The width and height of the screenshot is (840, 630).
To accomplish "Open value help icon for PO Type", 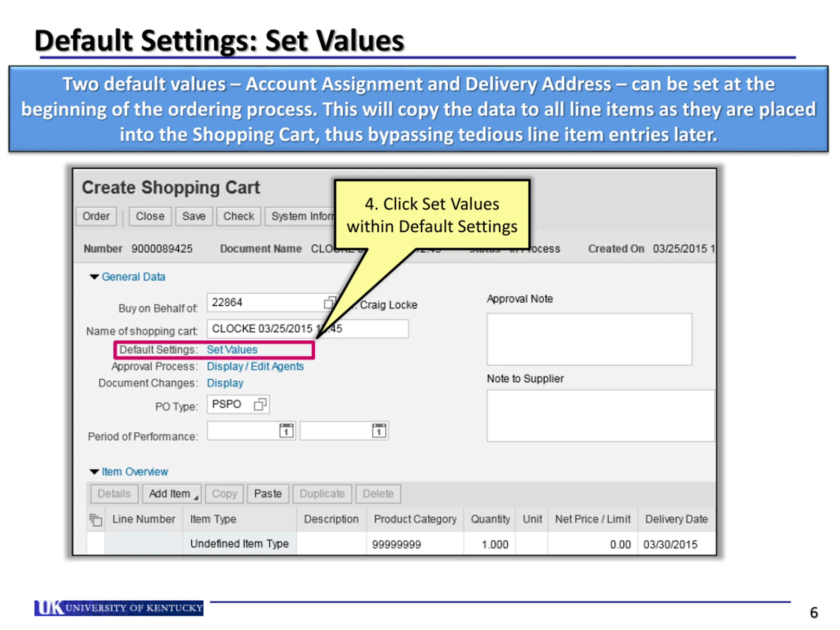I will (x=260, y=404).
